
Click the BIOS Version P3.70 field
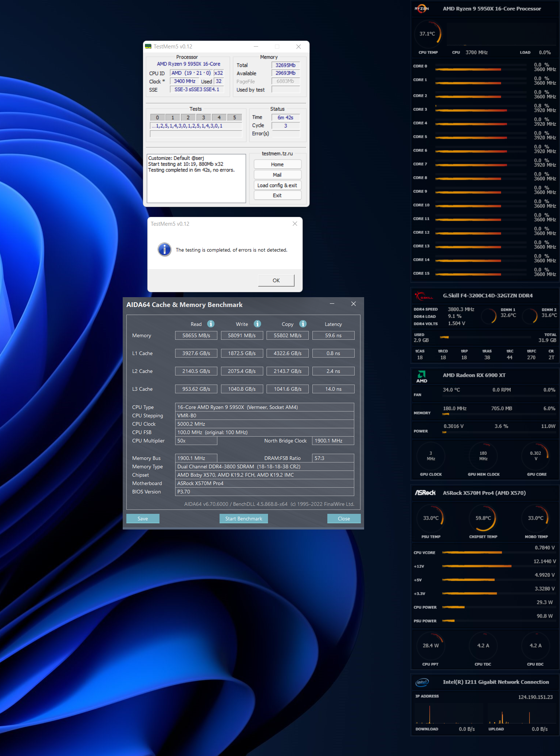pyautogui.click(x=264, y=492)
